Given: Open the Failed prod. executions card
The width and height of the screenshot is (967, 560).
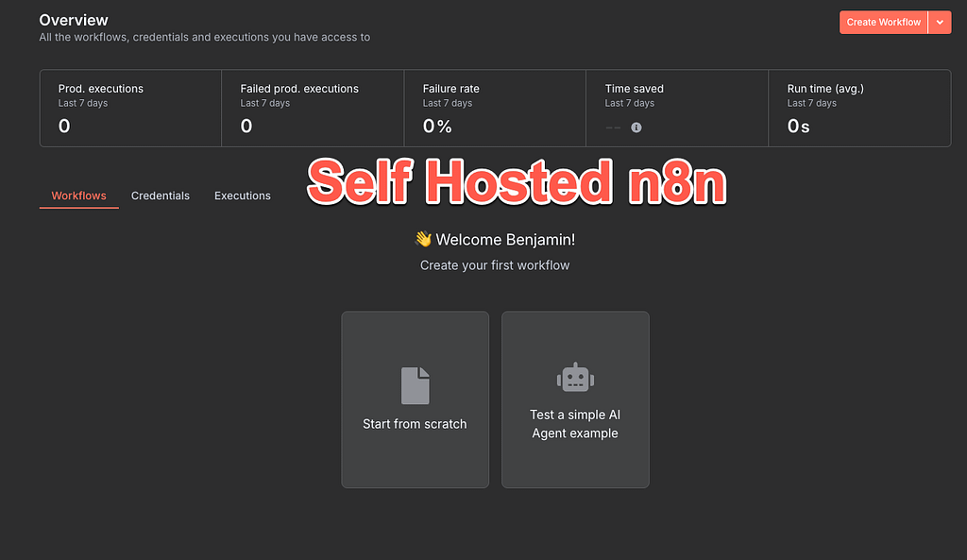Looking at the screenshot, I should [313, 108].
